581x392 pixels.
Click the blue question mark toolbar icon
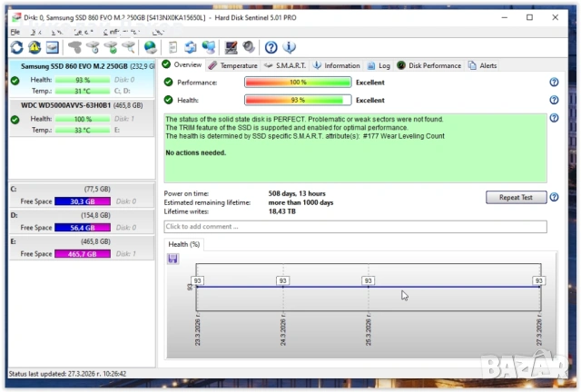(x=271, y=47)
